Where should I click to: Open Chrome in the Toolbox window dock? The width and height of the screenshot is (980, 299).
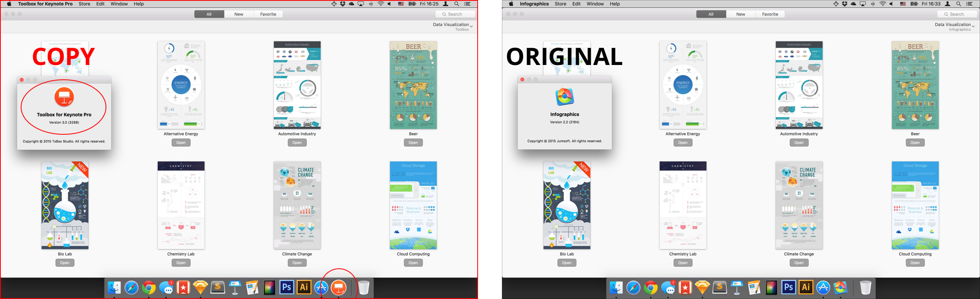[x=149, y=287]
